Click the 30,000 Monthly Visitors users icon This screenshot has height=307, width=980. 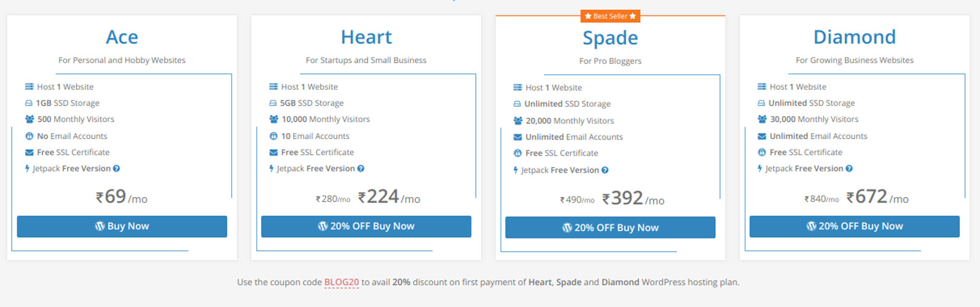click(x=762, y=119)
